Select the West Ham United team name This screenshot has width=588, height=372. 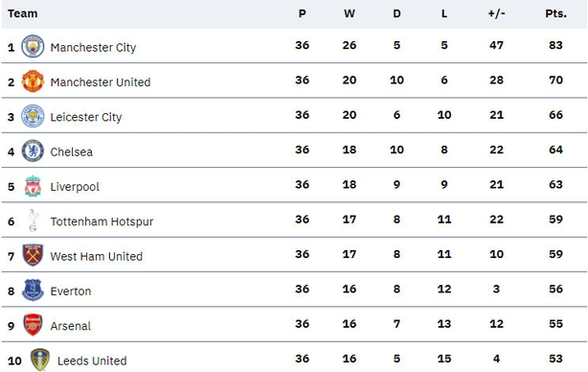click(x=97, y=256)
